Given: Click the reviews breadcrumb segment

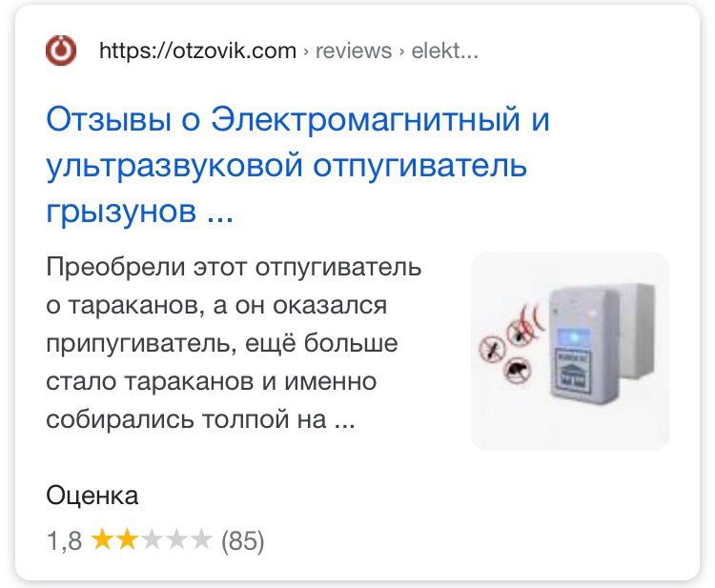Looking at the screenshot, I should (354, 51).
